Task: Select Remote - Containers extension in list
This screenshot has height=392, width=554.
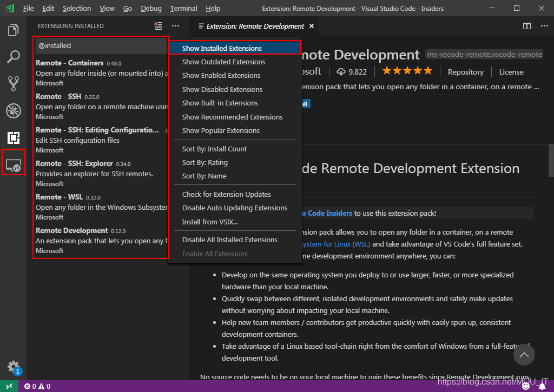Action: click(101, 73)
